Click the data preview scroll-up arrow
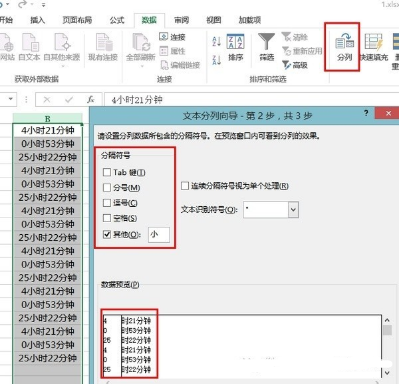This screenshot has width=409, height=386. (387, 320)
